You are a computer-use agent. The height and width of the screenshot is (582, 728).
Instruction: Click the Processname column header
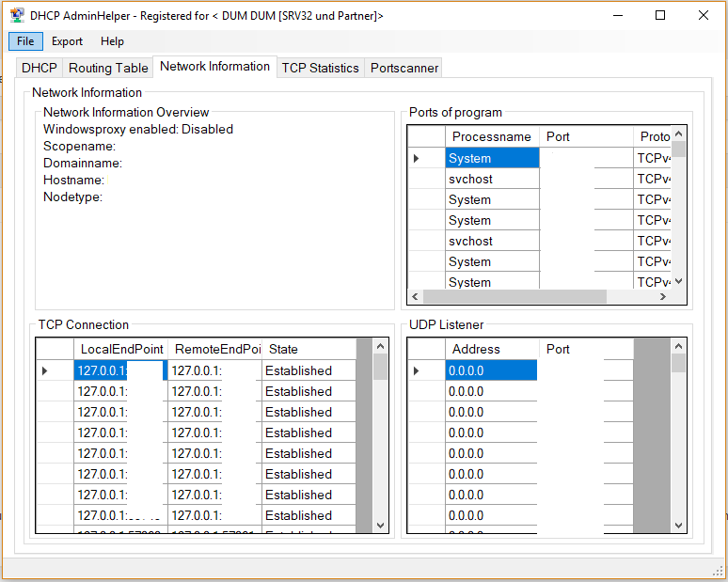pos(492,136)
